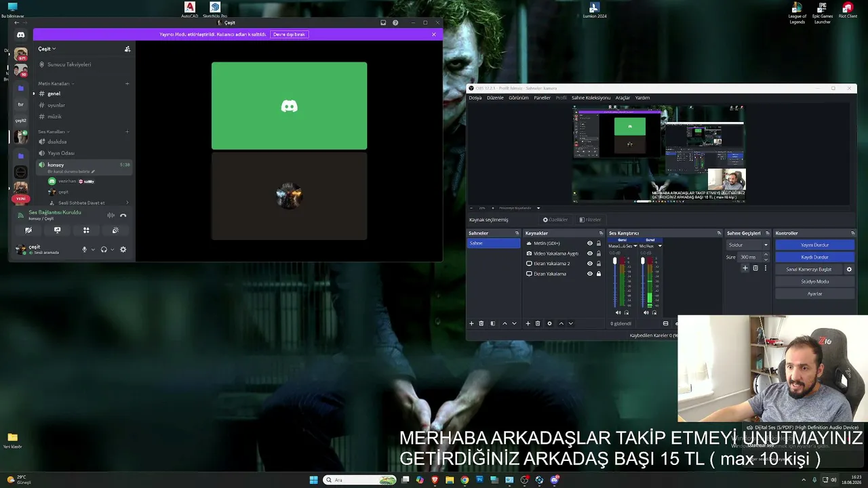Screen dimensions: 868x488
Task: Open microphone input device options arrow
Action: point(93,249)
